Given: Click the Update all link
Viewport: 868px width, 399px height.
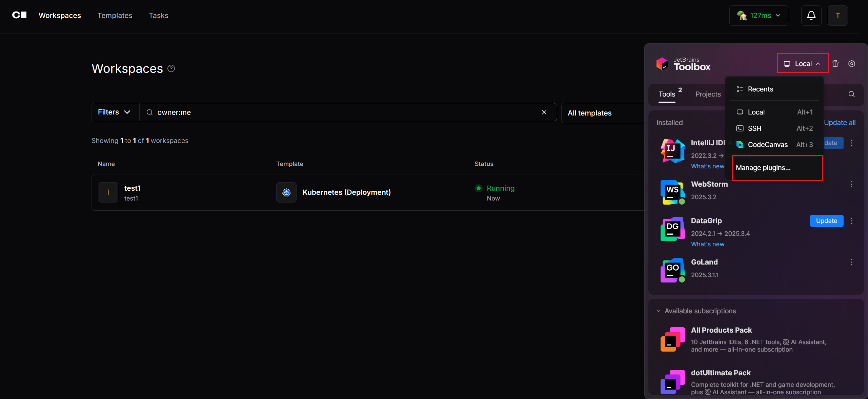Looking at the screenshot, I should click(840, 123).
